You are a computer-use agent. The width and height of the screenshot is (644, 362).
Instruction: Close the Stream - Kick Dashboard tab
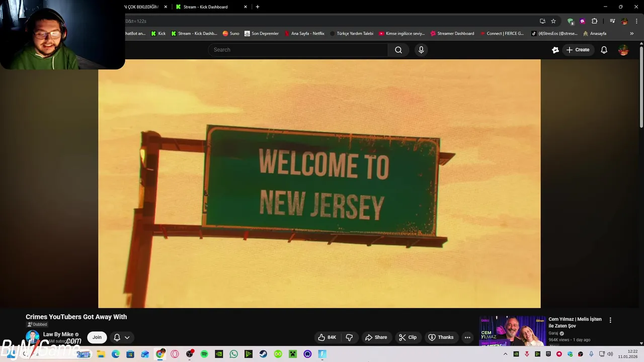pos(246,7)
